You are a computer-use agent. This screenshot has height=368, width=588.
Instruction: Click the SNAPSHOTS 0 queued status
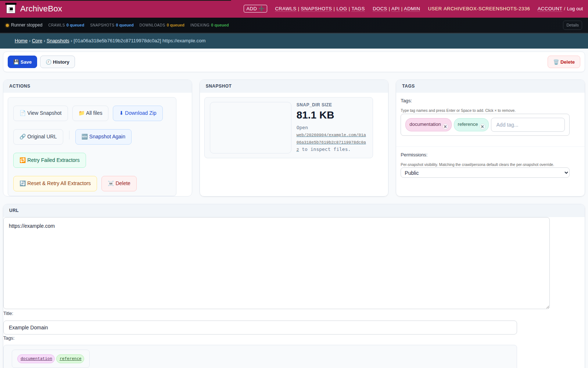[x=112, y=25]
